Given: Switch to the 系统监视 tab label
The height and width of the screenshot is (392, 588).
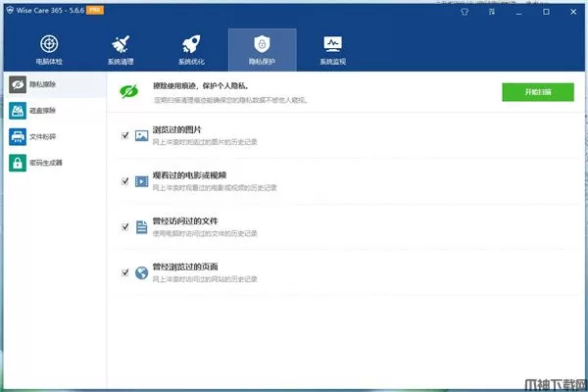Looking at the screenshot, I should pos(332,62).
